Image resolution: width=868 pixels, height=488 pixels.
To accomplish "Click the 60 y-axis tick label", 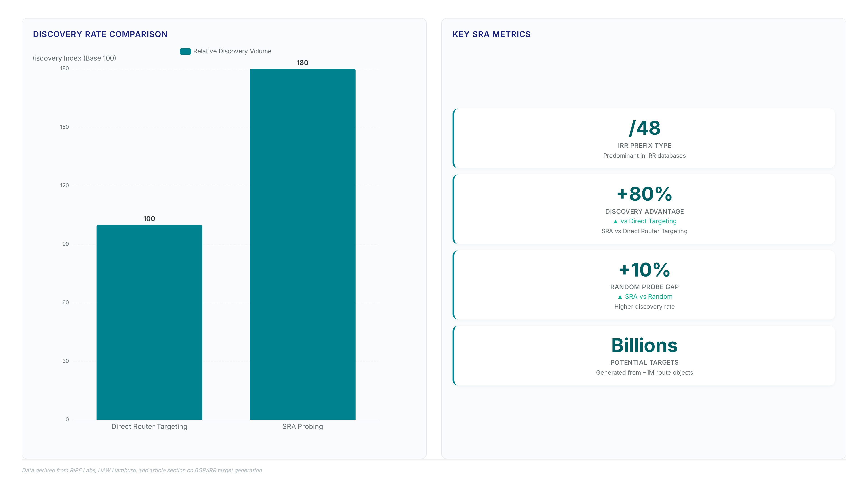I will tap(65, 303).
